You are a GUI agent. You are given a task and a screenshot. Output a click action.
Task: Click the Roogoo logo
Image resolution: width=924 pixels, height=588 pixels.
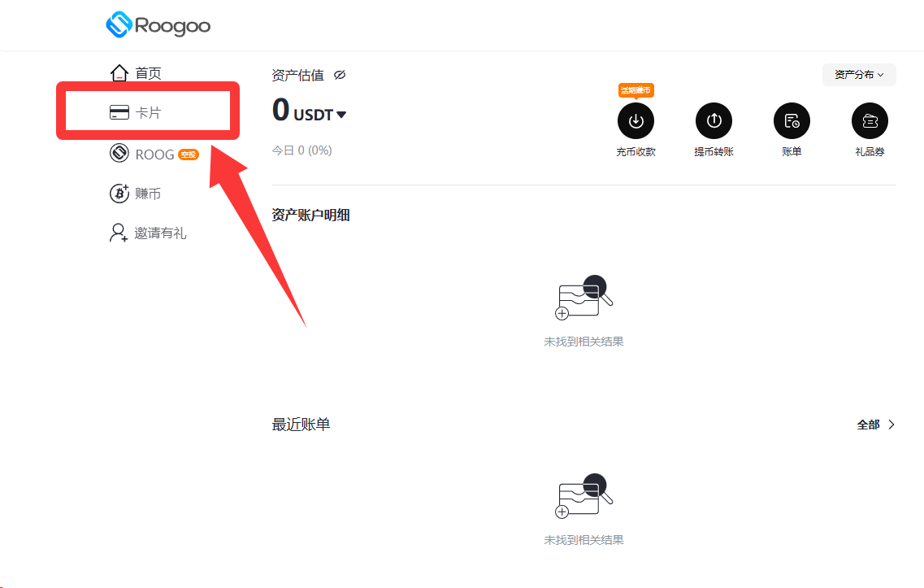[x=158, y=24]
